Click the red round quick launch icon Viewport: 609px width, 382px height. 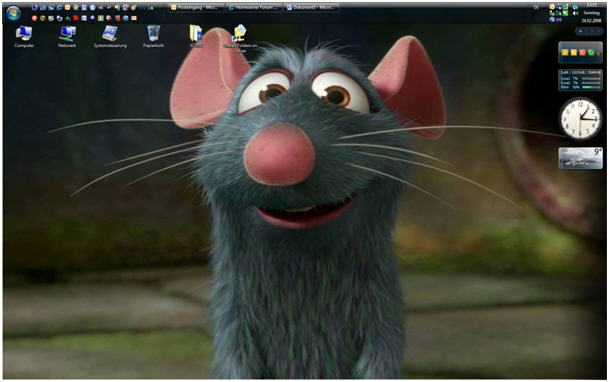[35, 18]
